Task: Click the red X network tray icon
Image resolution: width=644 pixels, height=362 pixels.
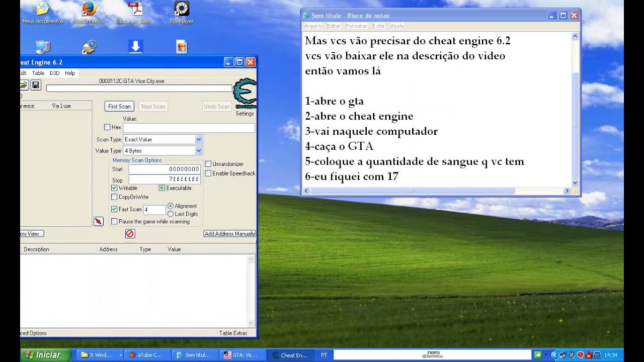Action: [588, 355]
